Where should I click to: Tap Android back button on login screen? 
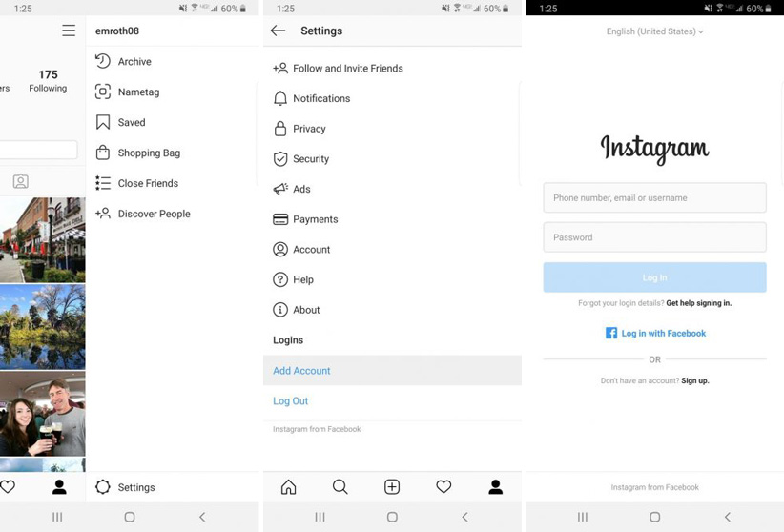[728, 517]
